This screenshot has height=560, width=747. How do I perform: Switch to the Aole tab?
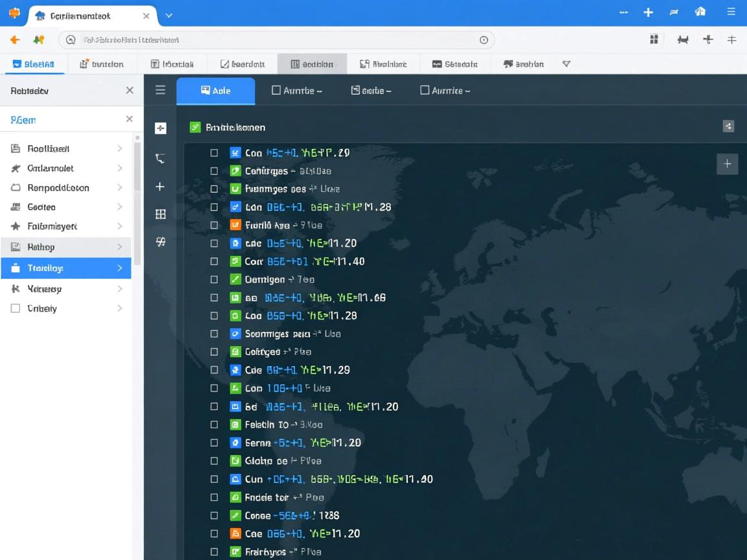(215, 91)
